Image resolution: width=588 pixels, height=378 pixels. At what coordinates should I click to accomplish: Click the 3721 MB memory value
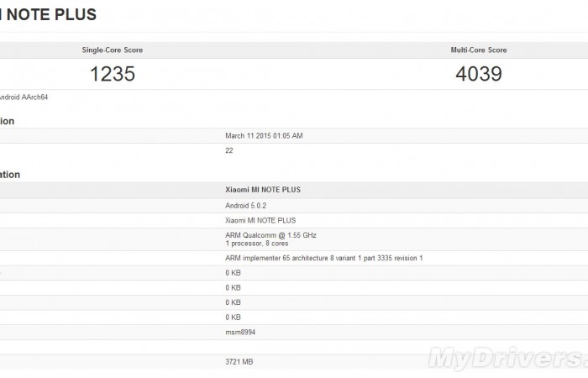click(x=239, y=362)
